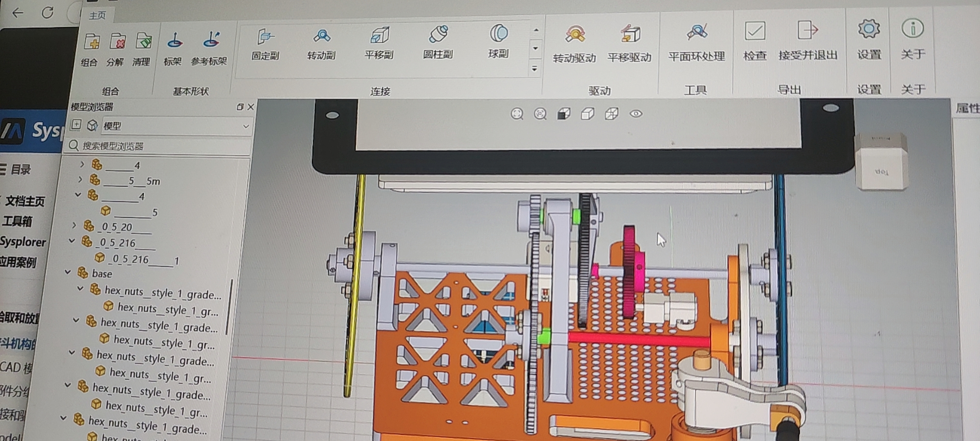Open the 模型 dropdown in model browser
Viewport: 980px width, 441px height.
click(x=176, y=126)
